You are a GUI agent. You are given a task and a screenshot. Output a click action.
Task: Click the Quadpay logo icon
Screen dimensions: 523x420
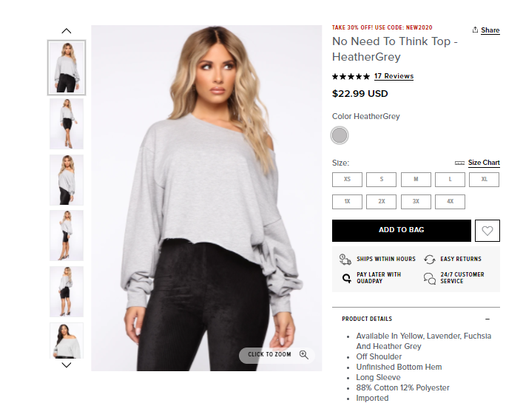pyautogui.click(x=346, y=278)
